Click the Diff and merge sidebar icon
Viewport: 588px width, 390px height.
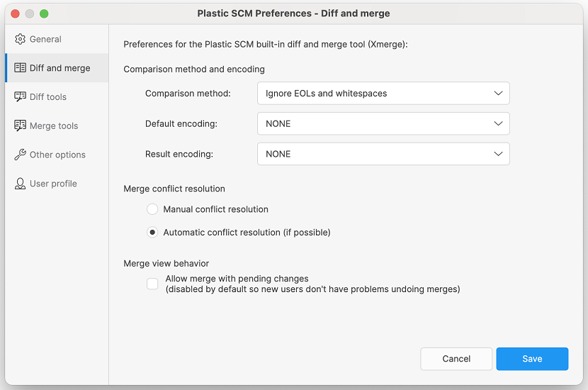tap(20, 68)
